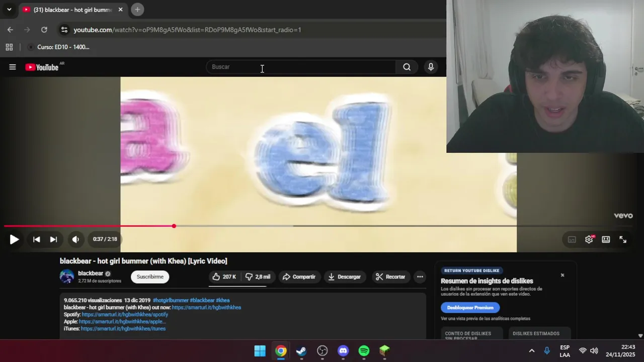Screen dimensions: 644x362
Task: Open the #khea hashtag
Action: coord(223,300)
